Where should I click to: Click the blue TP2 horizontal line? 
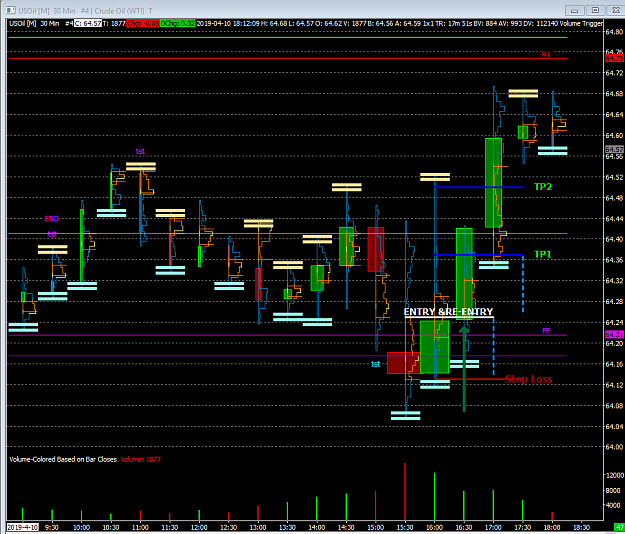tap(479, 187)
